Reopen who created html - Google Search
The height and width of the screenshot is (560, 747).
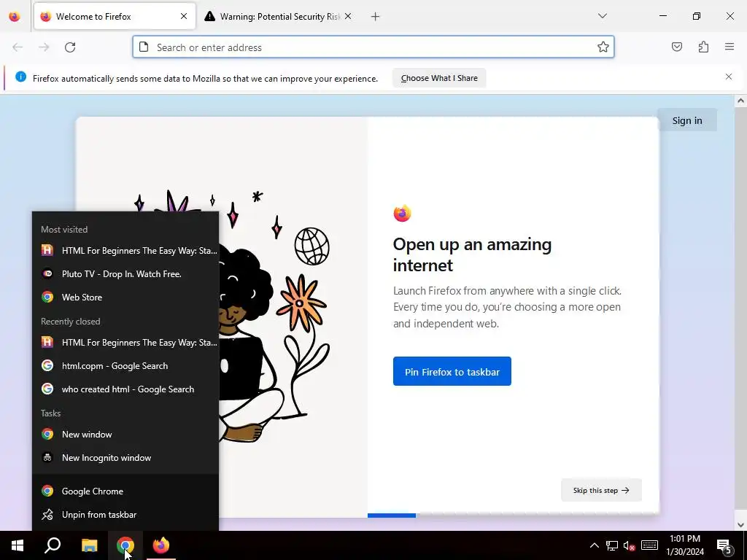coord(125,389)
